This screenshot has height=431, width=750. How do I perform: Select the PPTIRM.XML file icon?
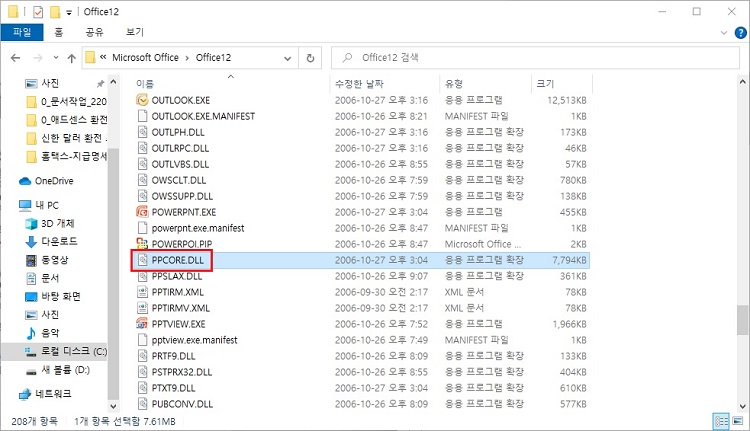[142, 292]
